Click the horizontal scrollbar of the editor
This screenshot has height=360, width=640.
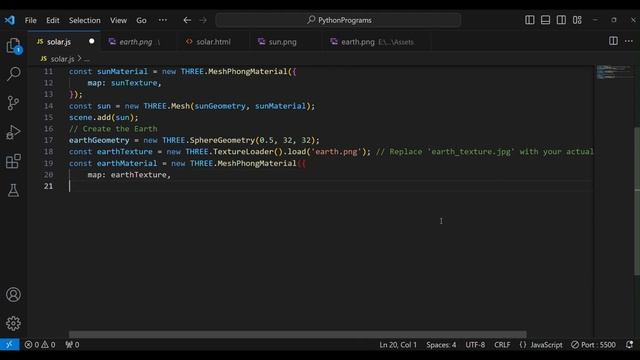pyautogui.click(x=298, y=334)
